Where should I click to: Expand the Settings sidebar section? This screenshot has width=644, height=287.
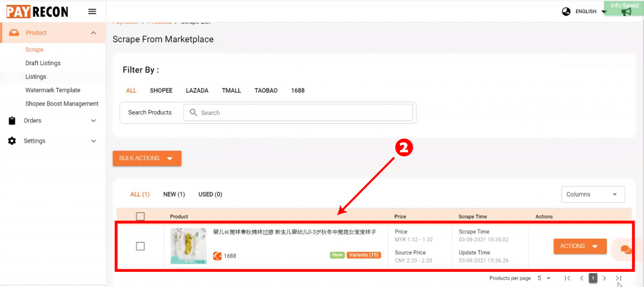[94, 141]
